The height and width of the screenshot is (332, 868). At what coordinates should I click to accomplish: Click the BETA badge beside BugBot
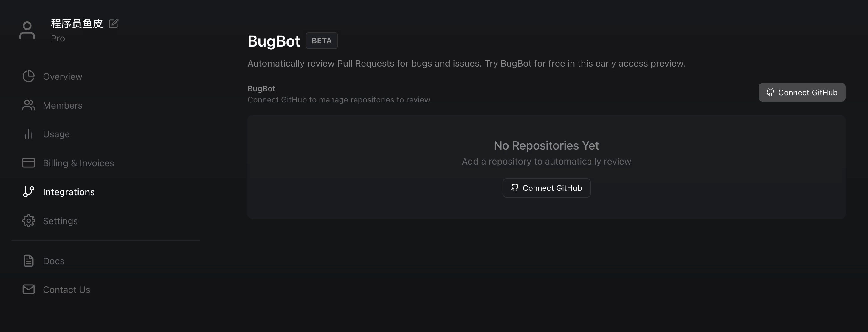pos(321,41)
